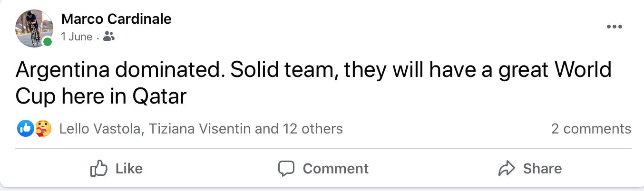Image resolution: width=644 pixels, height=191 pixels.
Task: Click the curved arrow Share icon
Action: click(507, 169)
